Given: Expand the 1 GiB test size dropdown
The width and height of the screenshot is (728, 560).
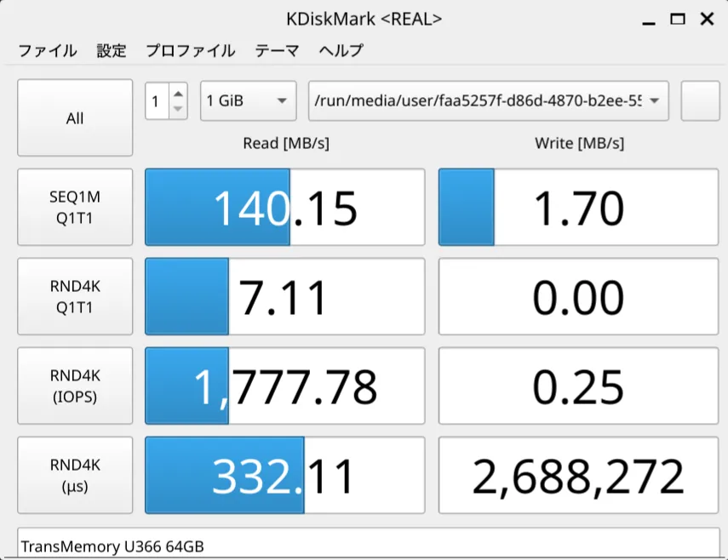Looking at the screenshot, I should pyautogui.click(x=248, y=101).
